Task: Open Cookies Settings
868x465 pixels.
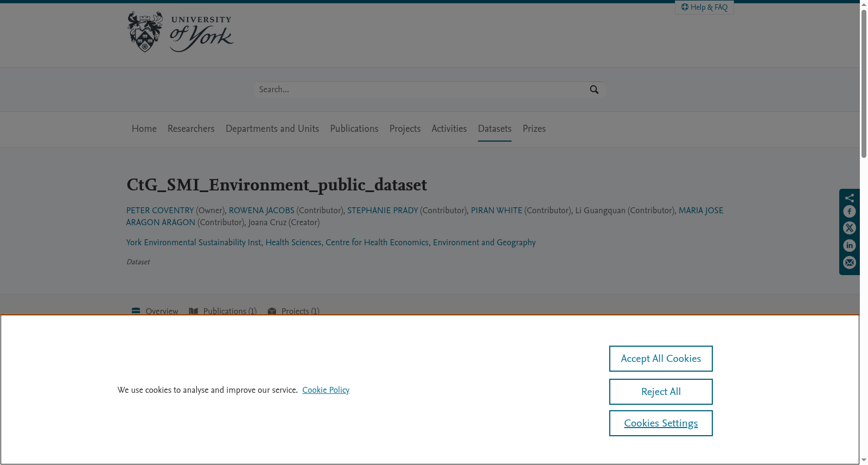Action: click(661, 423)
